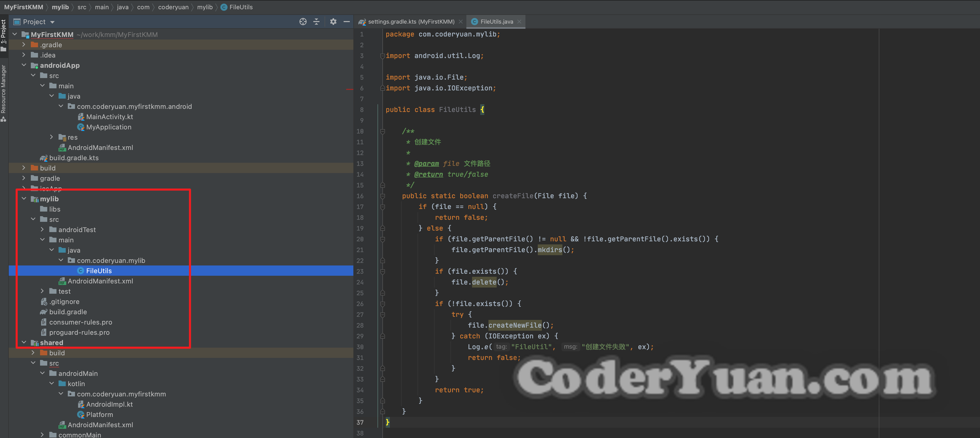Select com.coderyuan.mylib package icon
Viewport: 980px width, 438px height.
click(x=71, y=260)
